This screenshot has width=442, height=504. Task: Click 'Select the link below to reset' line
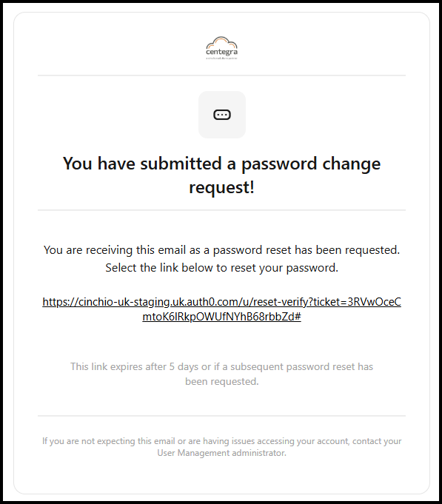coord(222,268)
